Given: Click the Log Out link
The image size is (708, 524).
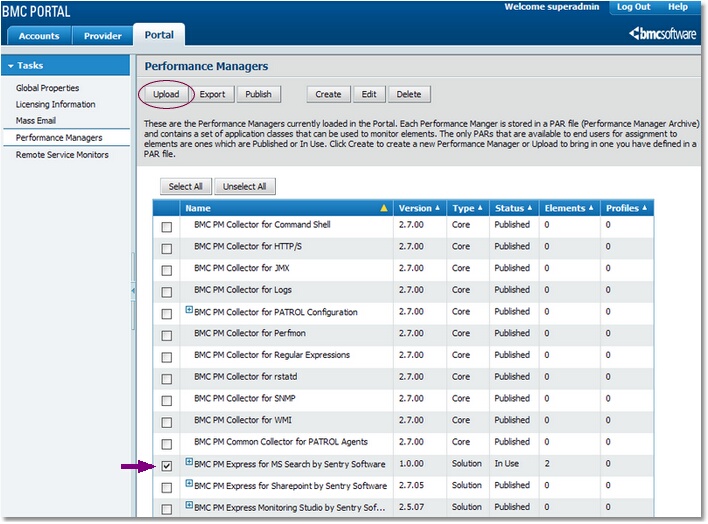Looking at the screenshot, I should pyautogui.click(x=633, y=7).
